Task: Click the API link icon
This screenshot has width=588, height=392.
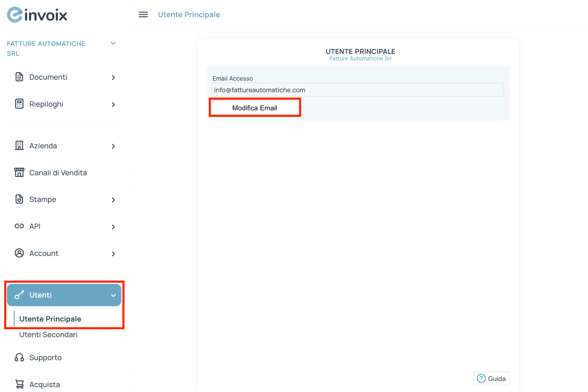Action: (19, 226)
